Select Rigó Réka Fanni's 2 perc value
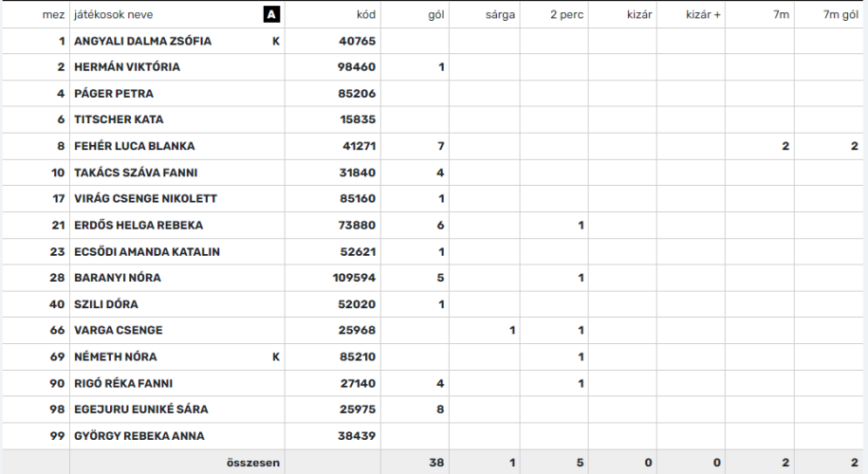The image size is (868, 474). pyautogui.click(x=581, y=383)
